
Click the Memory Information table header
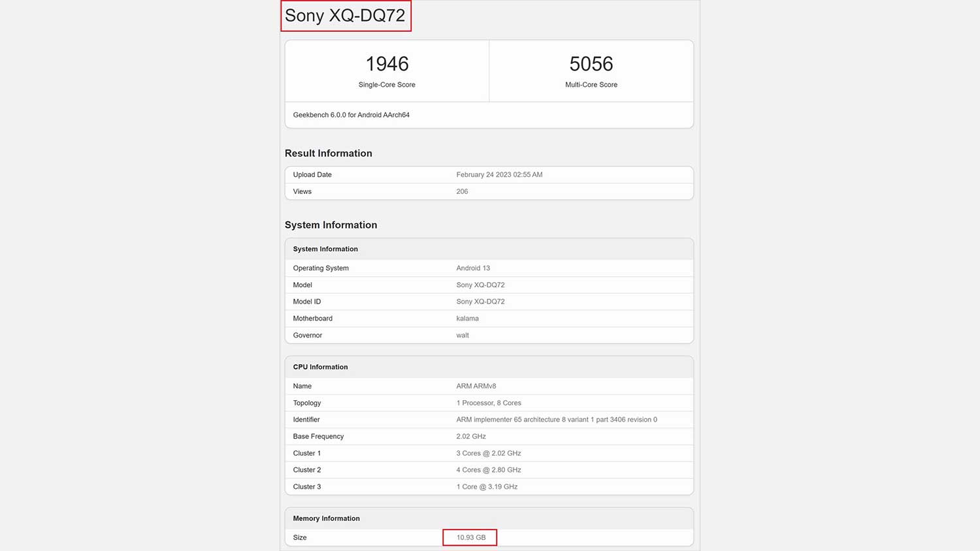326,518
